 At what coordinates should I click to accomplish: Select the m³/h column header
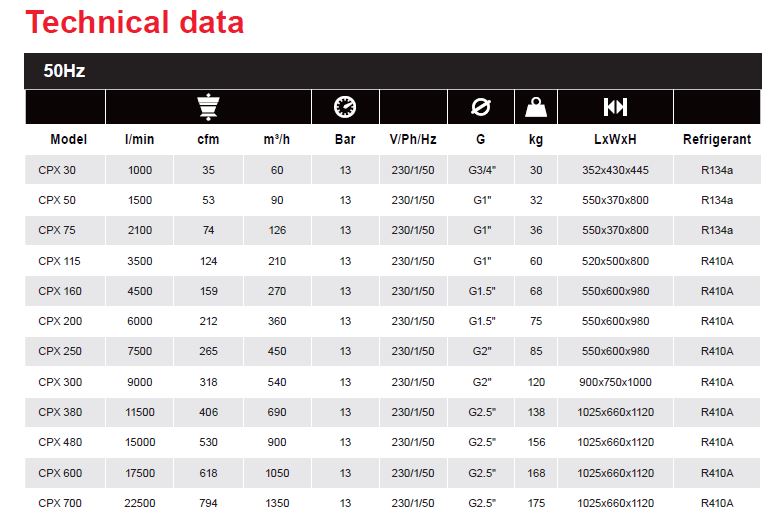[277, 139]
